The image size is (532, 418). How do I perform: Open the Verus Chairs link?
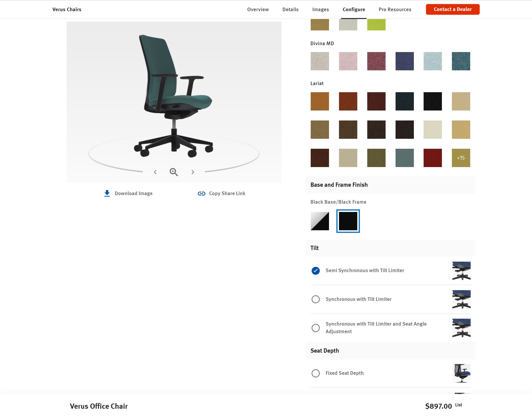(67, 10)
